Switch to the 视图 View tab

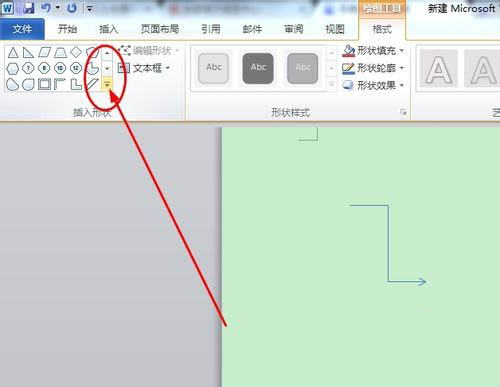coord(335,29)
